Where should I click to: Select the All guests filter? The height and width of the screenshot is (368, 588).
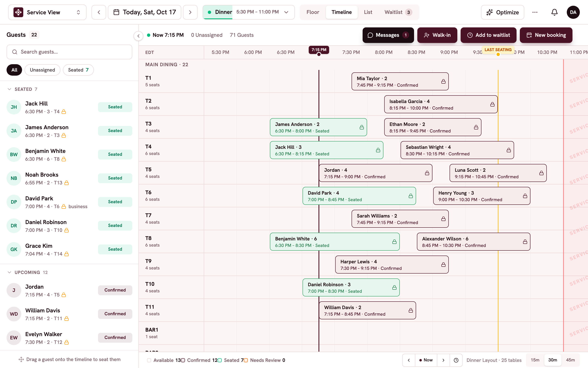[14, 70]
